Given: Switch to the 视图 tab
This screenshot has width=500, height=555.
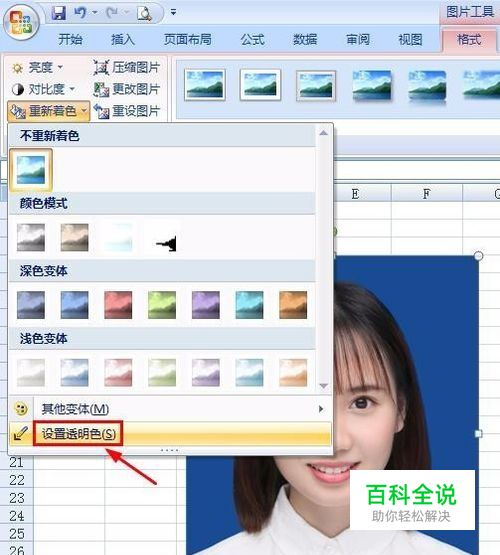Looking at the screenshot, I should [410, 39].
